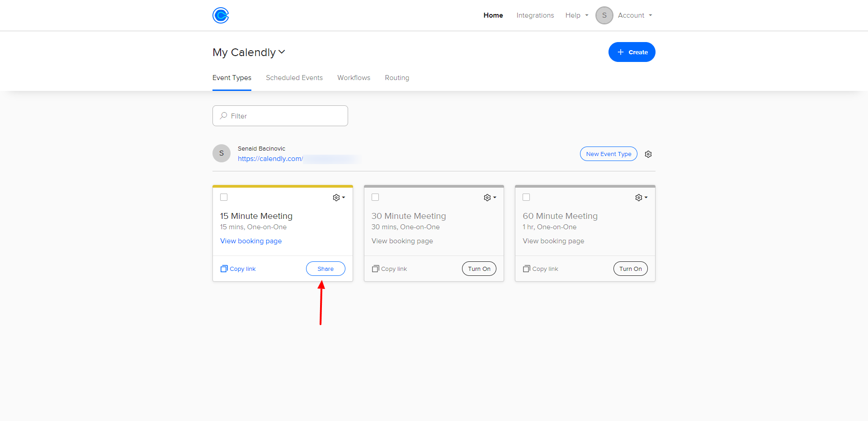Turn on the 30 Minute Meeting event
The image size is (868, 421).
479,269
